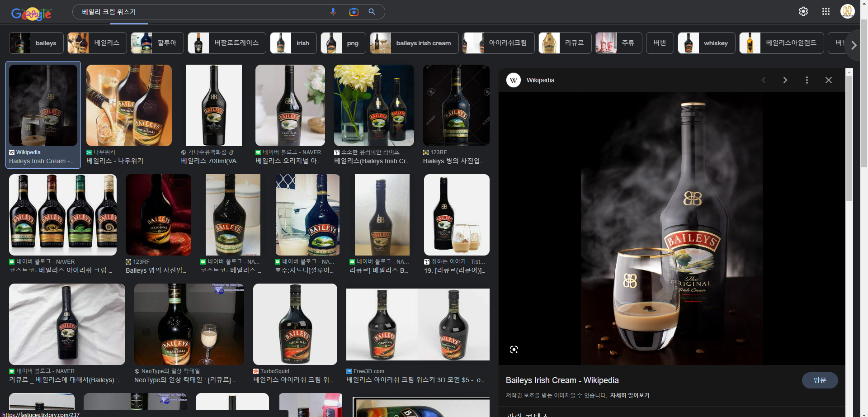Select the '베일리스아일랜드' filter chip
868x417 pixels.
coord(782,43)
